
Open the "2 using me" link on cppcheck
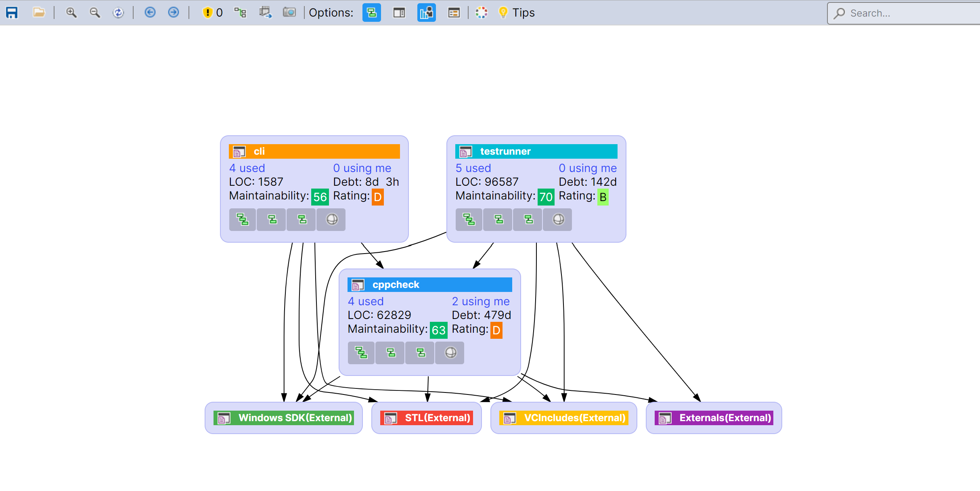[481, 301]
